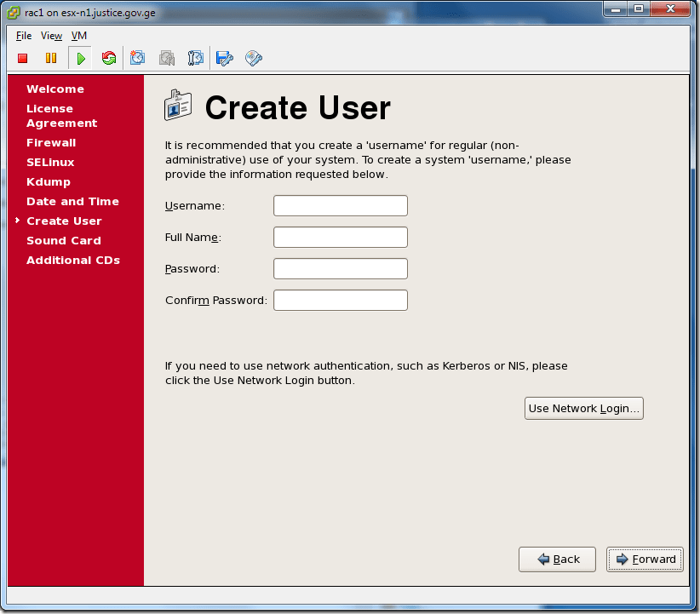Click inside the Username input field
The image size is (700, 614).
pos(340,205)
